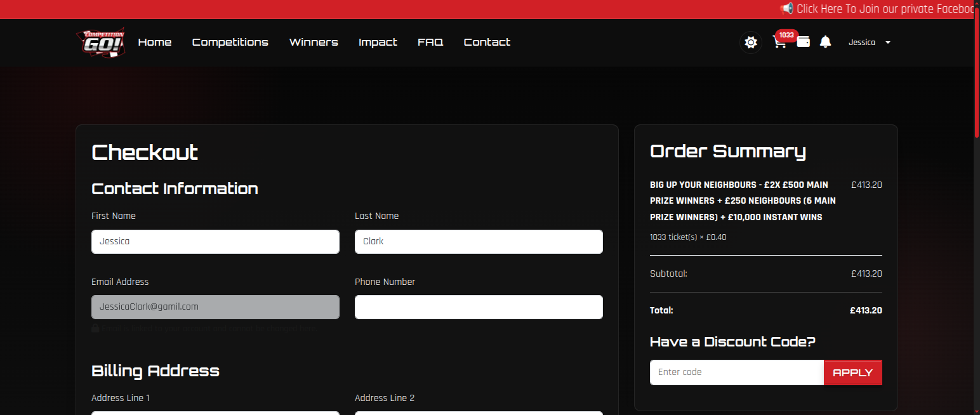Open the Winners page

point(314,43)
